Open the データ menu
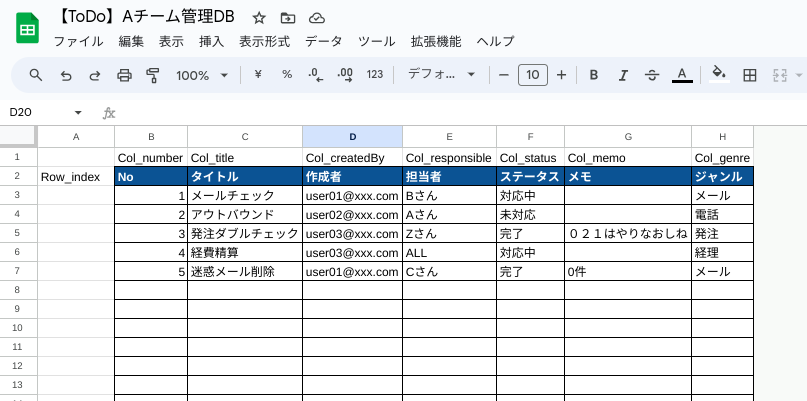The image size is (807, 401). 324,42
